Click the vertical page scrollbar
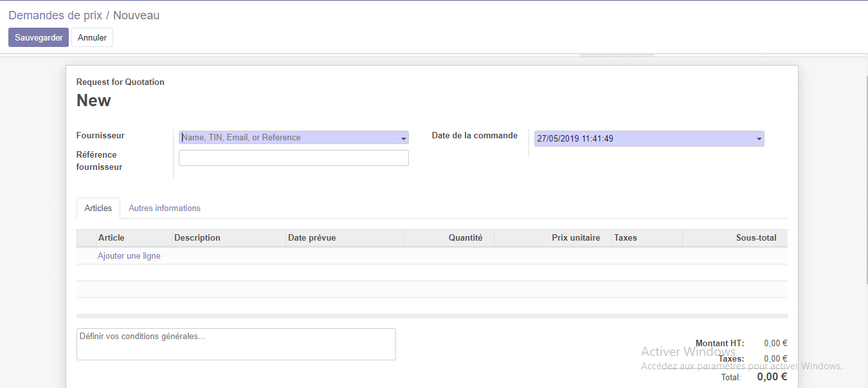The height and width of the screenshot is (388, 868). click(x=865, y=193)
